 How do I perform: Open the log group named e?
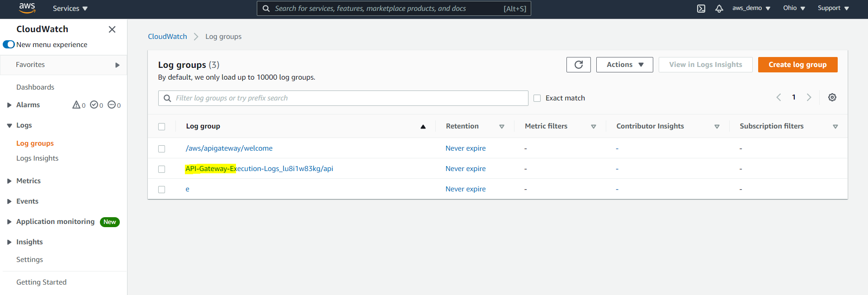pyautogui.click(x=187, y=189)
